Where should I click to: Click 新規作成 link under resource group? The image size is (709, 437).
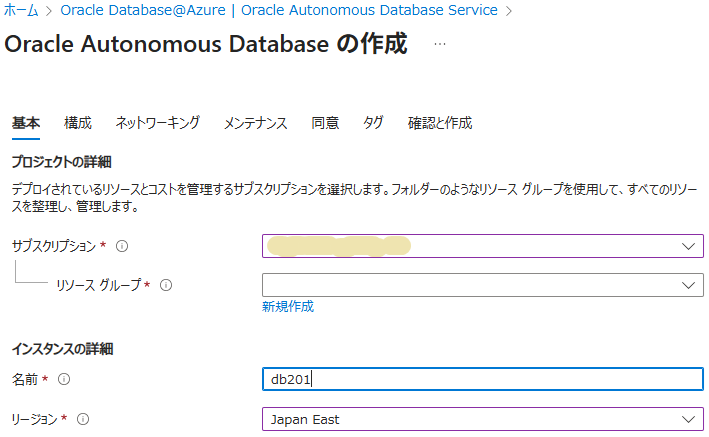point(288,307)
